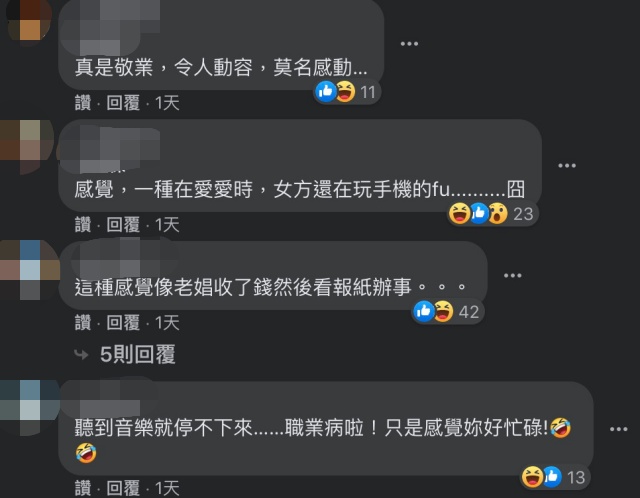Click 回覆 under the 真是敬業 comment
640x498 pixels.
coord(123,103)
